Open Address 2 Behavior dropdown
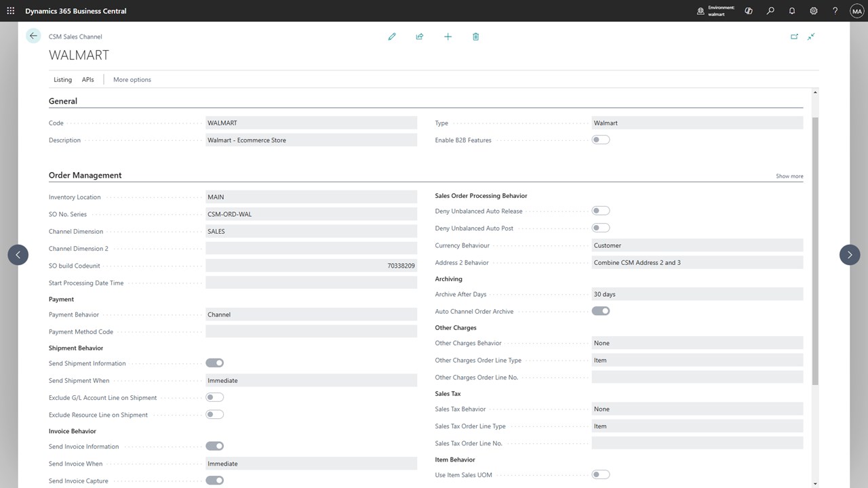 point(697,262)
